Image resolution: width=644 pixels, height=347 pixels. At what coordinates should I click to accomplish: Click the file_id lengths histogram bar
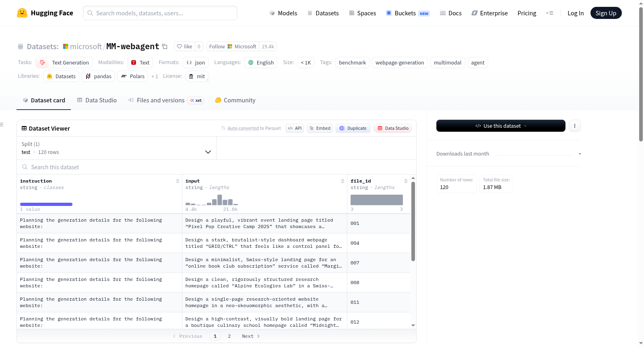point(377,200)
